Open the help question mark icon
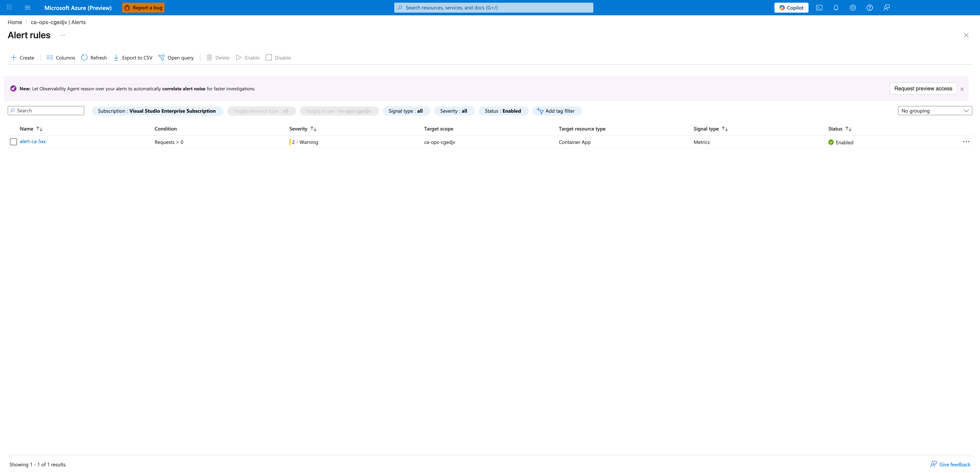The image size is (980, 473). coord(870,8)
